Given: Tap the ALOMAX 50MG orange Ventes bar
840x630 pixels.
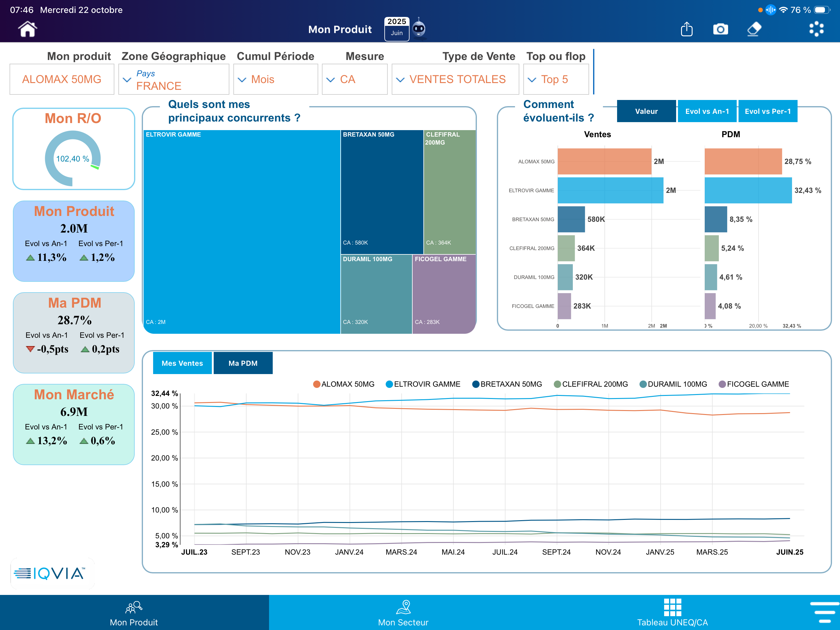Looking at the screenshot, I should 604,161.
